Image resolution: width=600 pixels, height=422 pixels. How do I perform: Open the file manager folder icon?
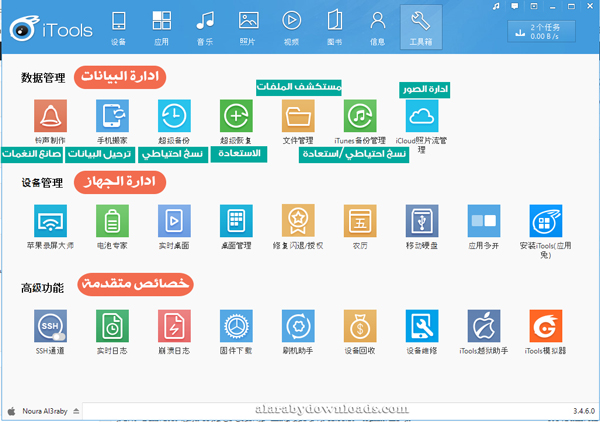298,116
